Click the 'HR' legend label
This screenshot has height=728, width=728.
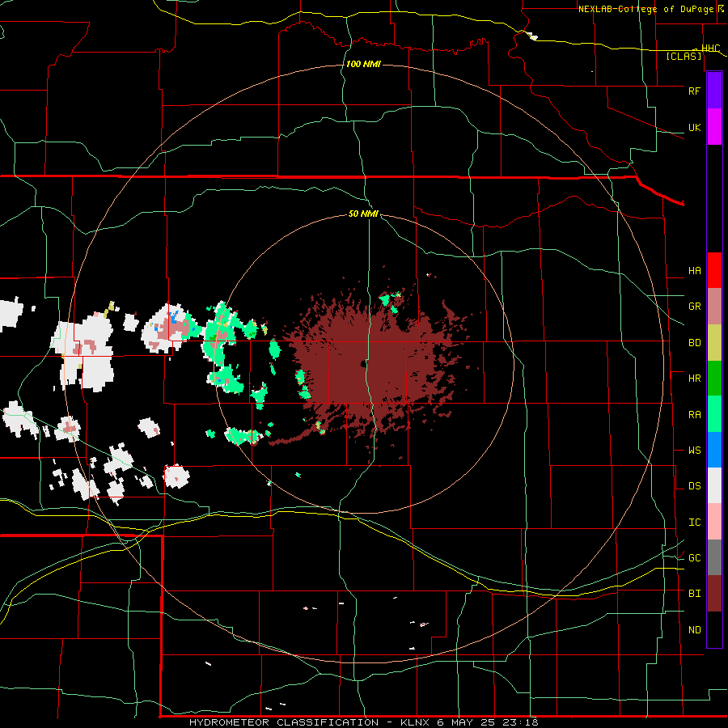[x=694, y=379]
